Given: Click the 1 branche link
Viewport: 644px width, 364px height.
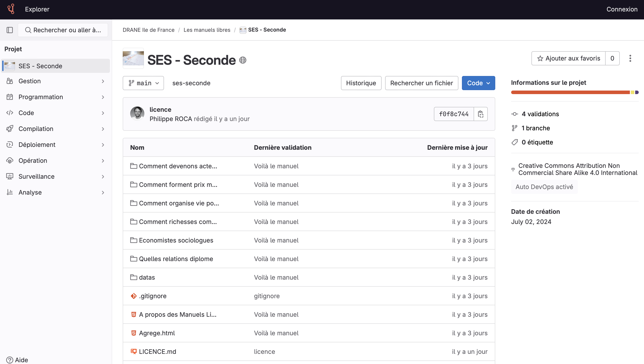Looking at the screenshot, I should [x=535, y=128].
